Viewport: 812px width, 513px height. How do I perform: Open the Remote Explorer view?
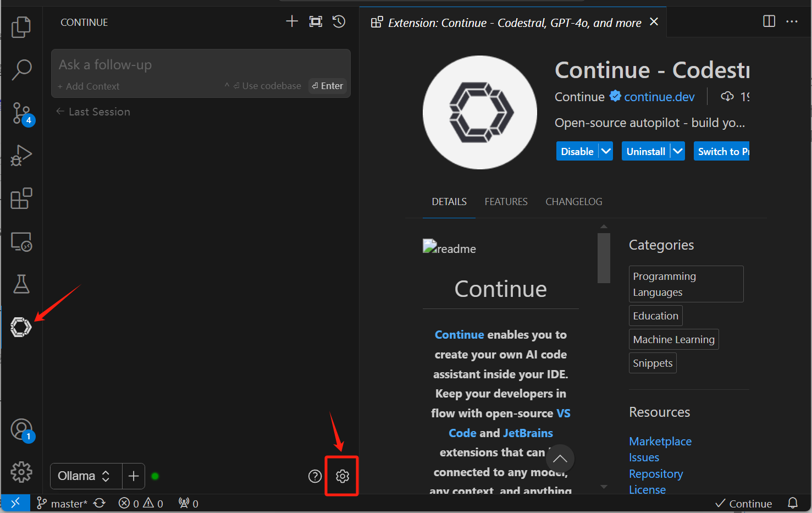[x=21, y=241]
